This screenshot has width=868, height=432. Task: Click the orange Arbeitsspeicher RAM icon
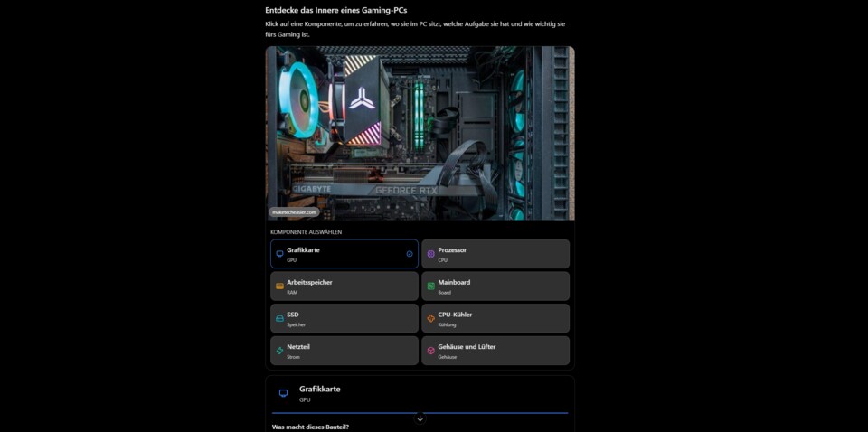279,286
